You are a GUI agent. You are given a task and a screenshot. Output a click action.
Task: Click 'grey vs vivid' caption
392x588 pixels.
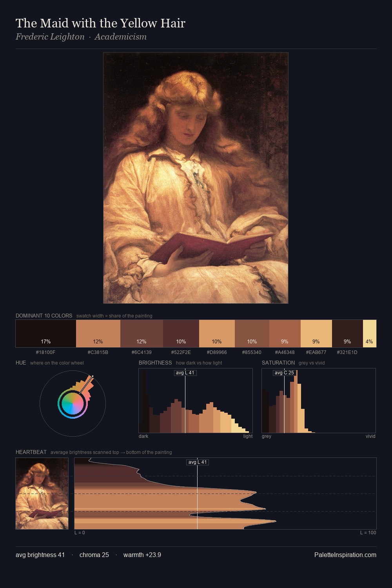(x=312, y=363)
